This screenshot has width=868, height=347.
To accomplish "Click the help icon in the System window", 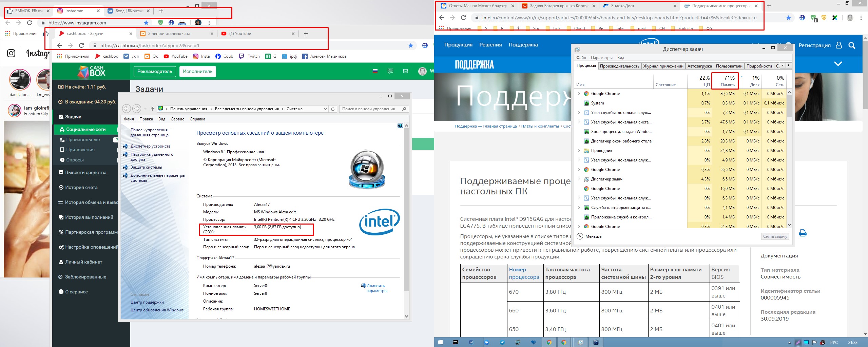I will [400, 126].
